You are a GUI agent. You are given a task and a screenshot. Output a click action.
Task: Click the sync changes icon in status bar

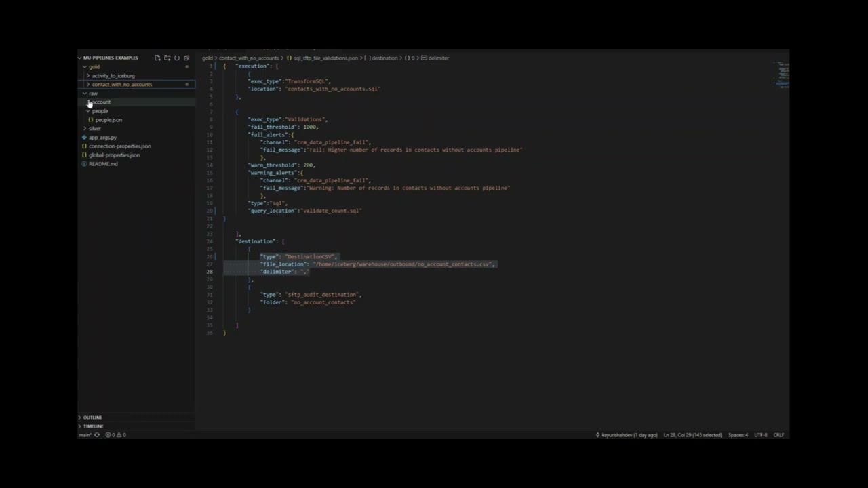(97, 435)
